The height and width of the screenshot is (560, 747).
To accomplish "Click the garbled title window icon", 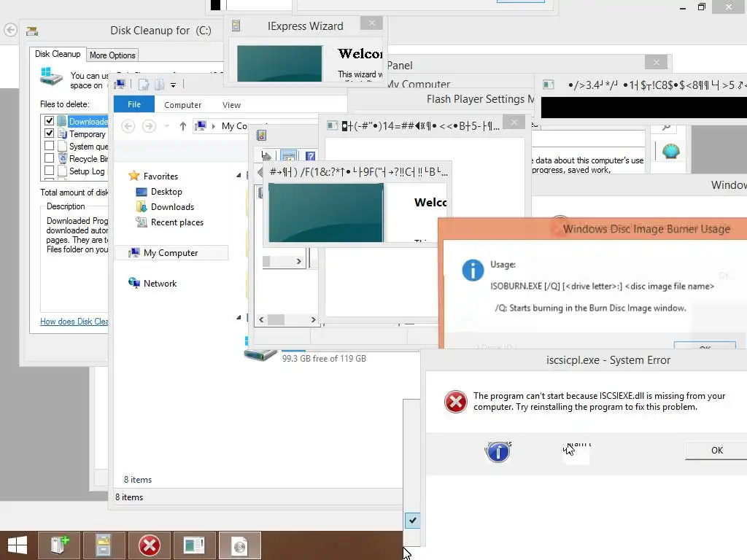I will [332, 125].
